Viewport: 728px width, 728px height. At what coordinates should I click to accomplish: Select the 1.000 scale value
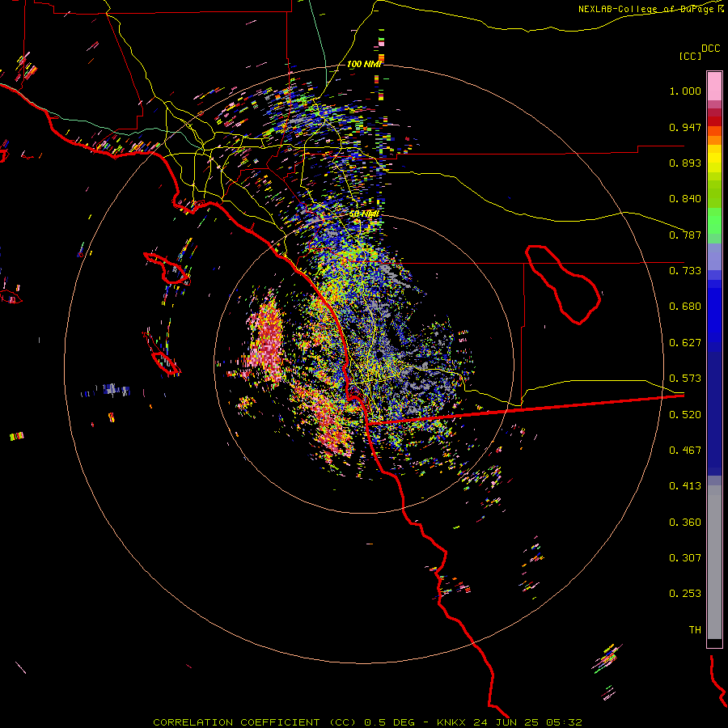tap(685, 91)
